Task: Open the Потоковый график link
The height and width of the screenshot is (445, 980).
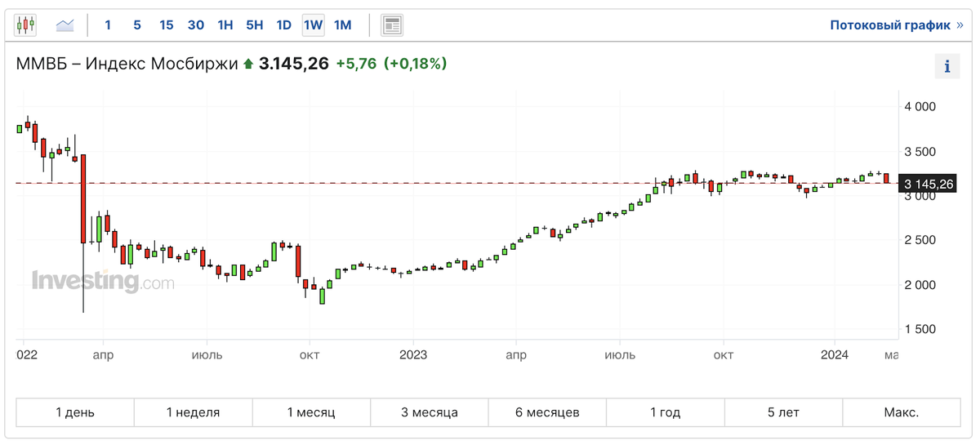Action: [897, 25]
